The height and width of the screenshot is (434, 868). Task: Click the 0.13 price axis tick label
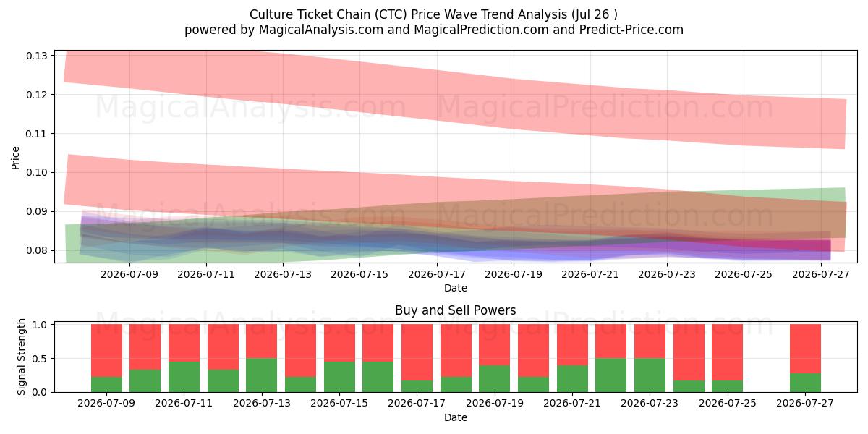click(35, 56)
